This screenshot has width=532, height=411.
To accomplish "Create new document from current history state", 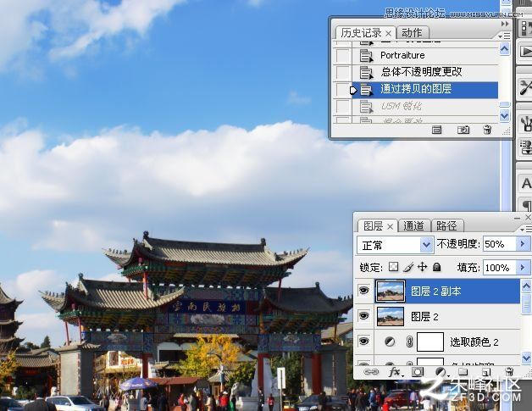I will click(x=436, y=130).
